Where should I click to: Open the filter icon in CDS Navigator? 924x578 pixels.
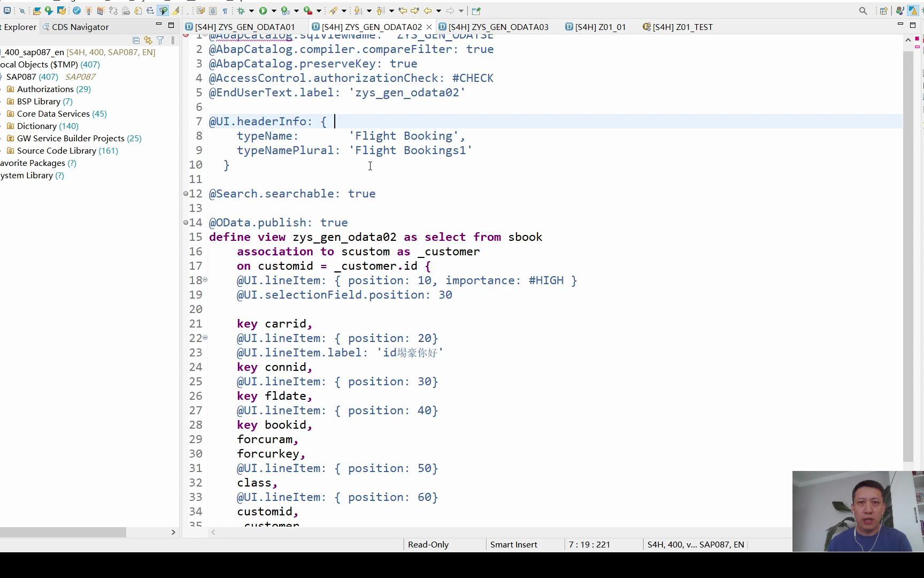click(x=160, y=40)
